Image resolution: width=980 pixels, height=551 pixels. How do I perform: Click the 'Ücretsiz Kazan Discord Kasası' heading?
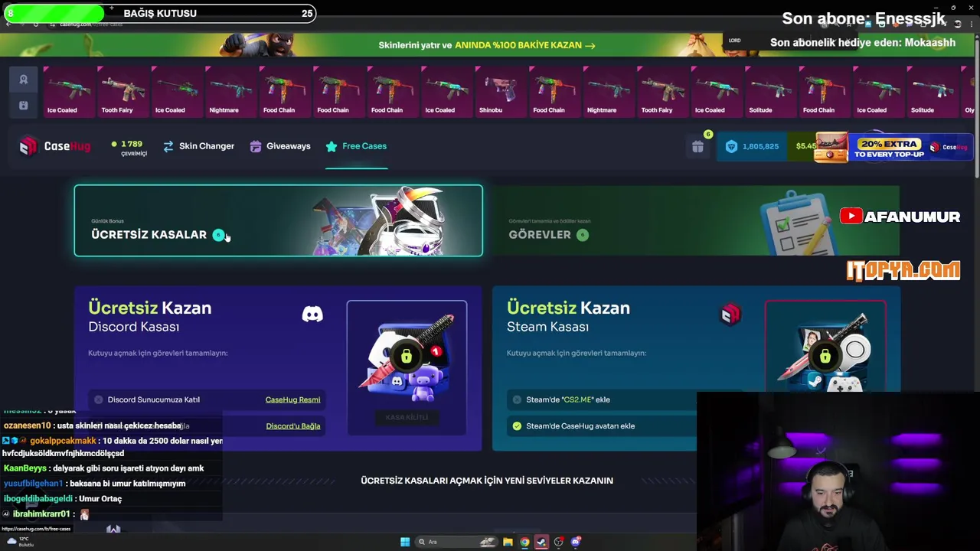(x=149, y=316)
